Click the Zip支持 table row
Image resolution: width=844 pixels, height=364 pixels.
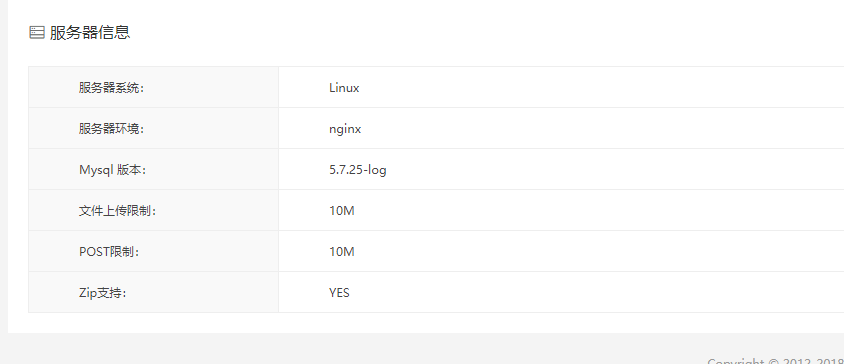[436, 293]
